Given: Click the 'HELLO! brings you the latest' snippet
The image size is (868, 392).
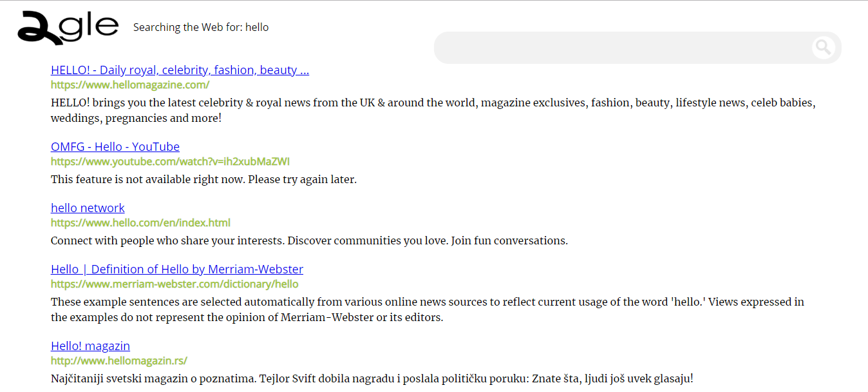Looking at the screenshot, I should click(433, 110).
